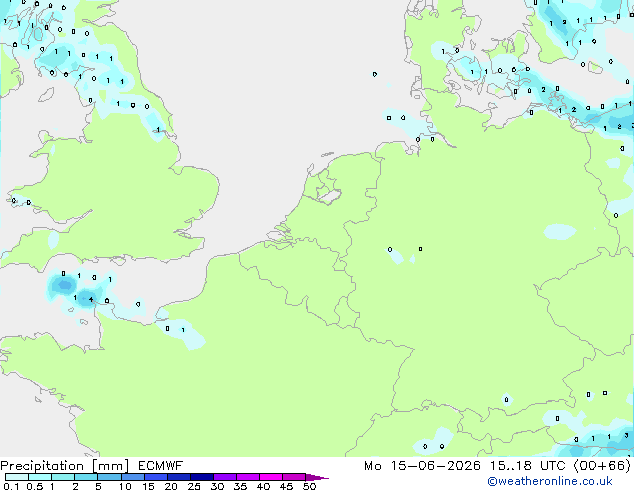This screenshot has width=634, height=490.
Task: Click the dark blue rain patch over the Channel
Action: pos(65,285)
